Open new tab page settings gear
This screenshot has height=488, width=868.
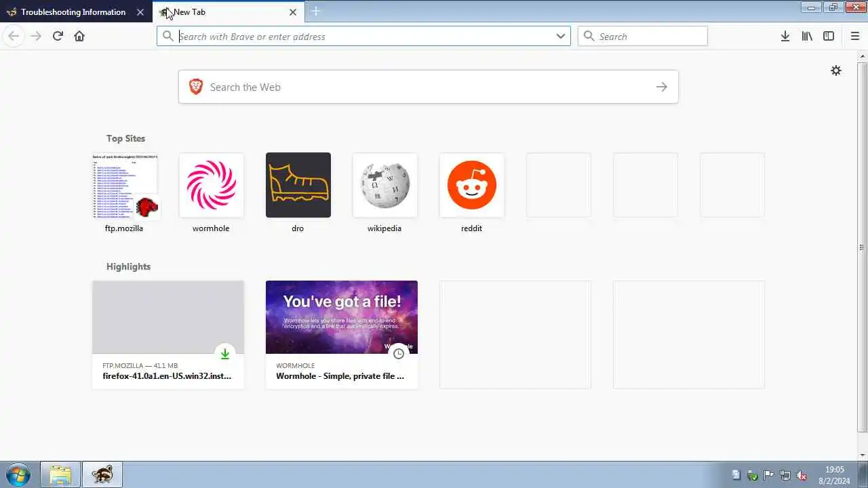[x=836, y=70]
